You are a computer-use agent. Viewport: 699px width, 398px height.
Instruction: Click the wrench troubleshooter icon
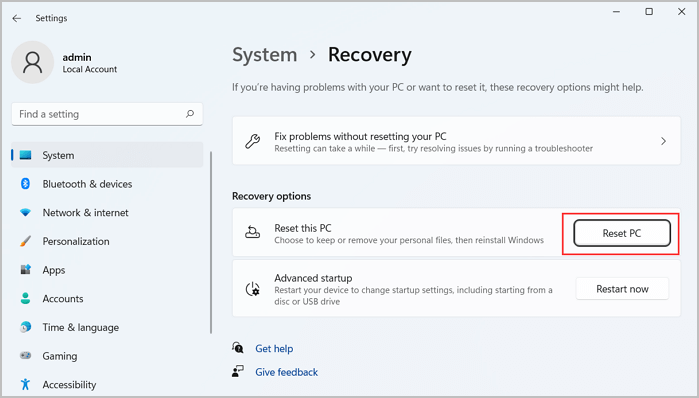click(x=252, y=141)
